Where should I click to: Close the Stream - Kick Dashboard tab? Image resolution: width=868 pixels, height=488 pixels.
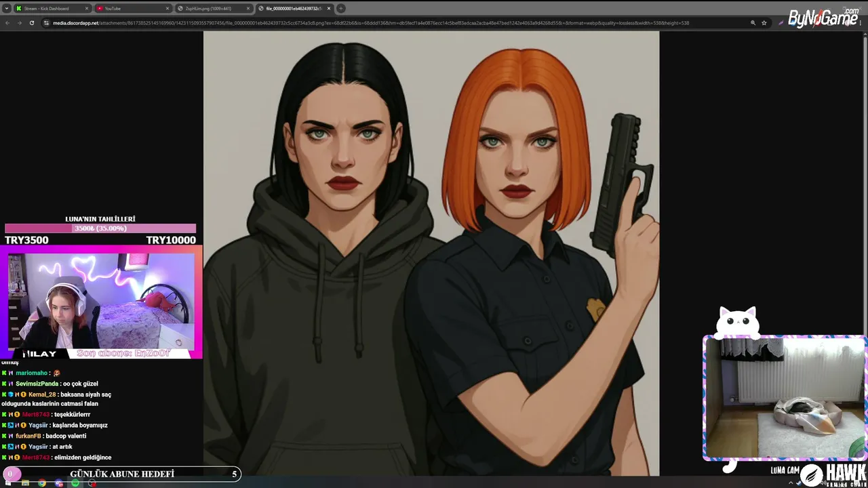pyautogui.click(x=87, y=8)
